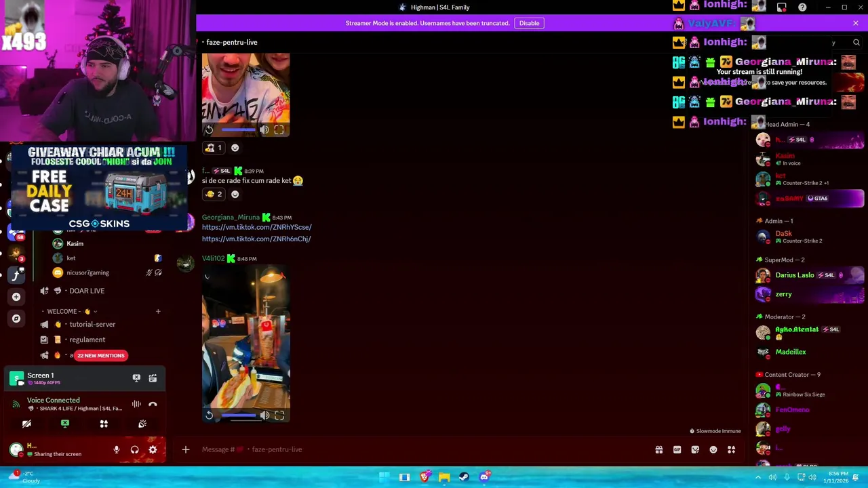Open the apps launcher in message bar
This screenshot has width=868, height=488.
(731, 449)
